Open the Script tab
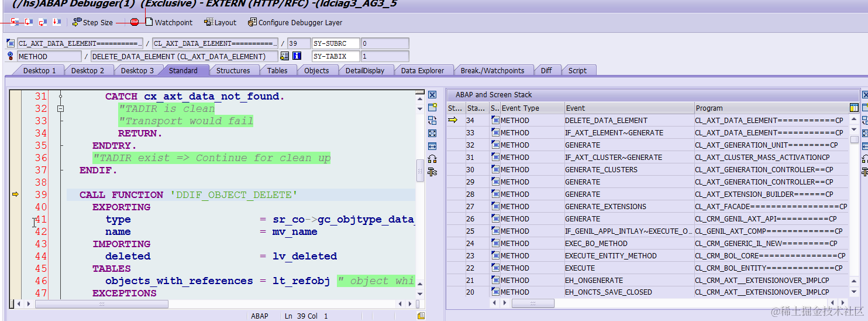 [x=577, y=70]
